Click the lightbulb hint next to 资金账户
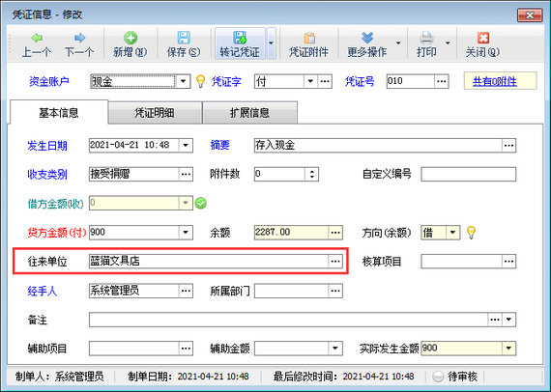 (x=200, y=81)
